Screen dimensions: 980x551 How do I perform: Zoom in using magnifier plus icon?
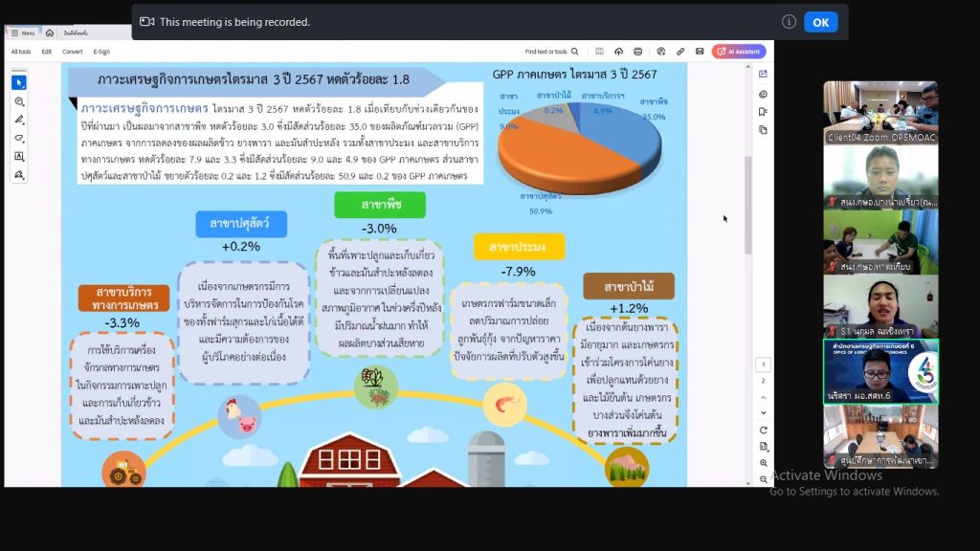(763, 462)
